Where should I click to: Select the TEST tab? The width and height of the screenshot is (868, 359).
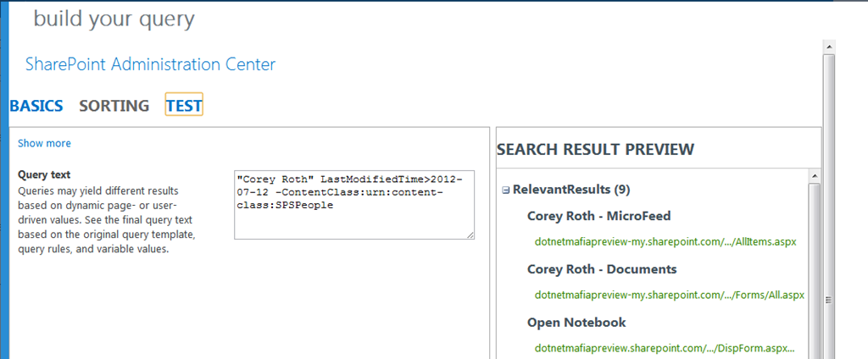pos(184,105)
